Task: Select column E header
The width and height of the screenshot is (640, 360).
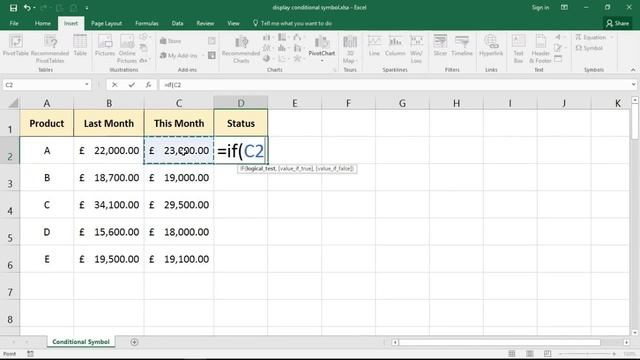Action: click(x=294, y=103)
